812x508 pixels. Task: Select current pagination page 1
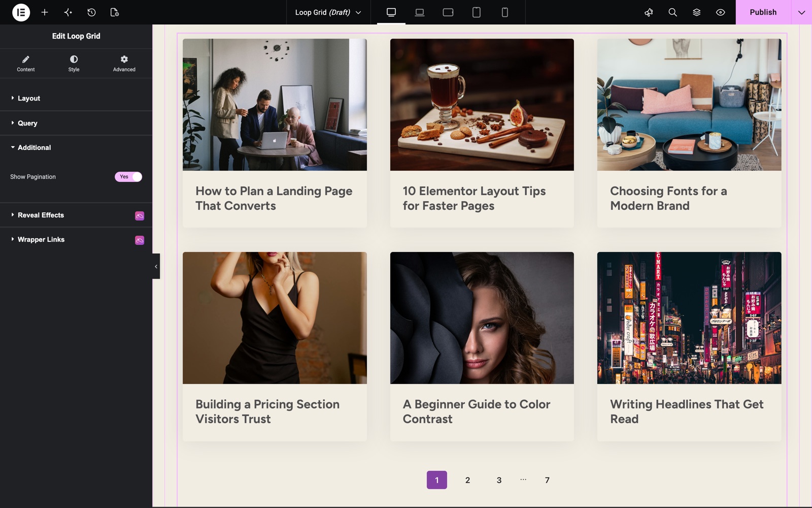pos(436,480)
